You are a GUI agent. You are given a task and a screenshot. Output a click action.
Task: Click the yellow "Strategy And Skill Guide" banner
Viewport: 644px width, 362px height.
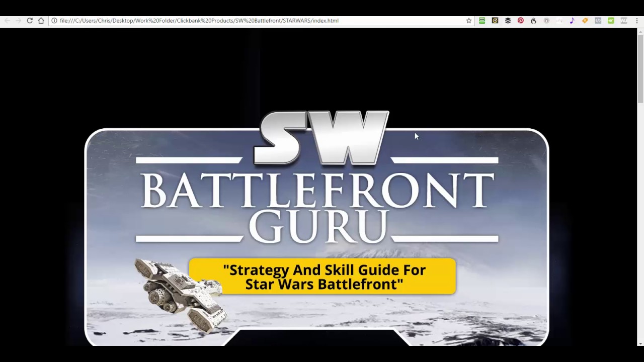click(x=323, y=277)
